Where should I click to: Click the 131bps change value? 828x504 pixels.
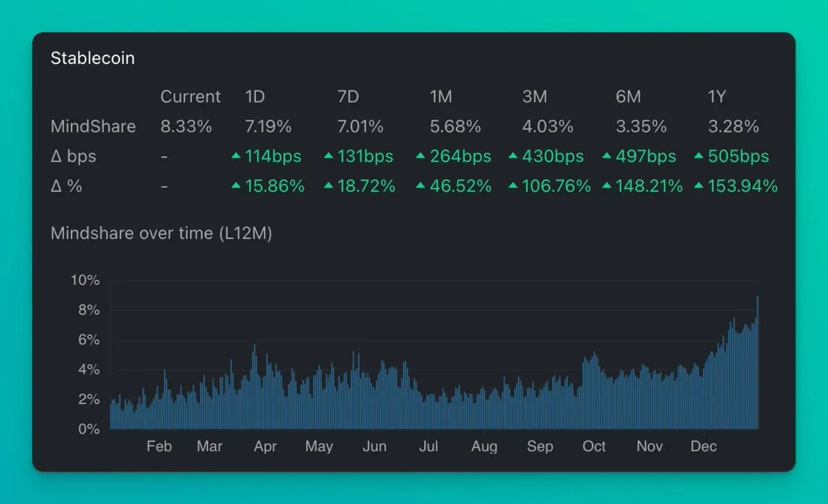[x=365, y=157]
